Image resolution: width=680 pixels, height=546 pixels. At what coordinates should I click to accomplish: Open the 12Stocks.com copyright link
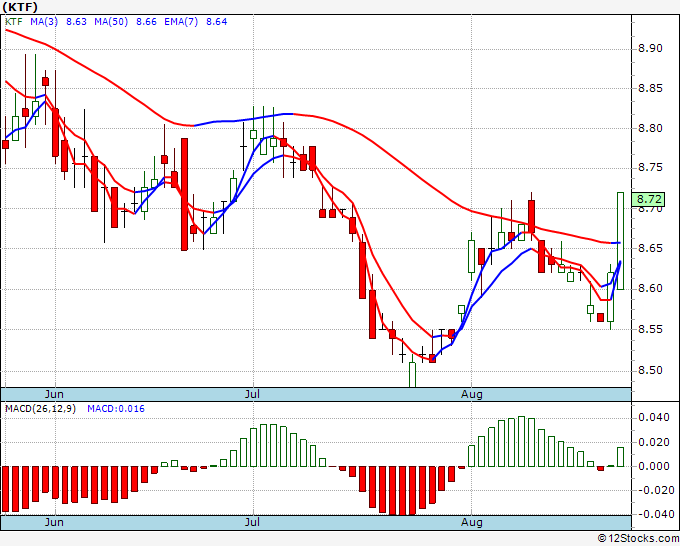[638, 539]
